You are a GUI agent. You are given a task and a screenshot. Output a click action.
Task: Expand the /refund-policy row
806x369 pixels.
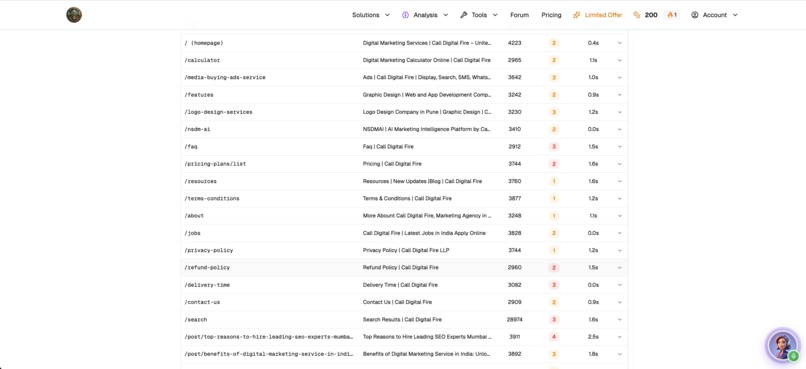point(619,268)
